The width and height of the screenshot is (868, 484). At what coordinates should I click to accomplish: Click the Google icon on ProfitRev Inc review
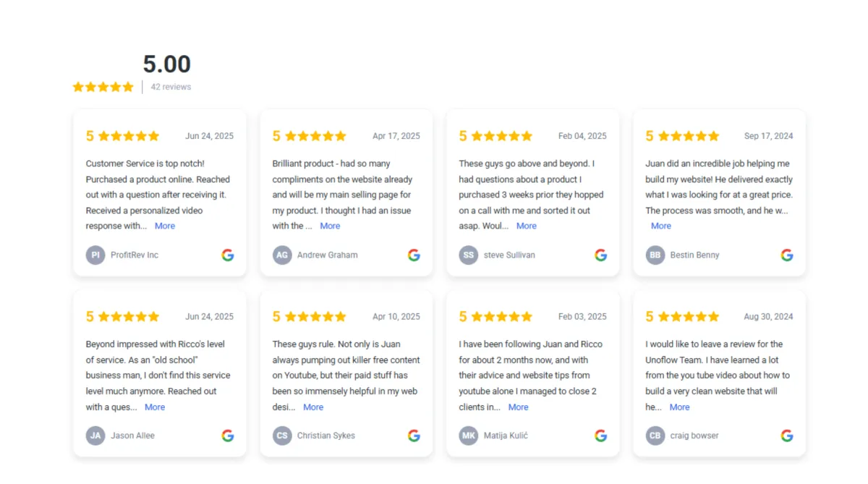228,255
